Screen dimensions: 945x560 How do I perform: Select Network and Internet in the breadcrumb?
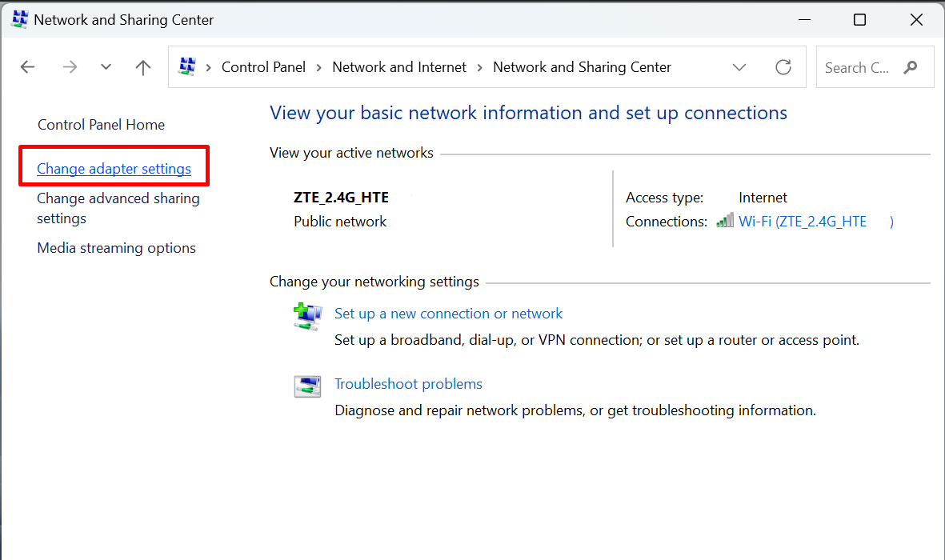pos(398,66)
